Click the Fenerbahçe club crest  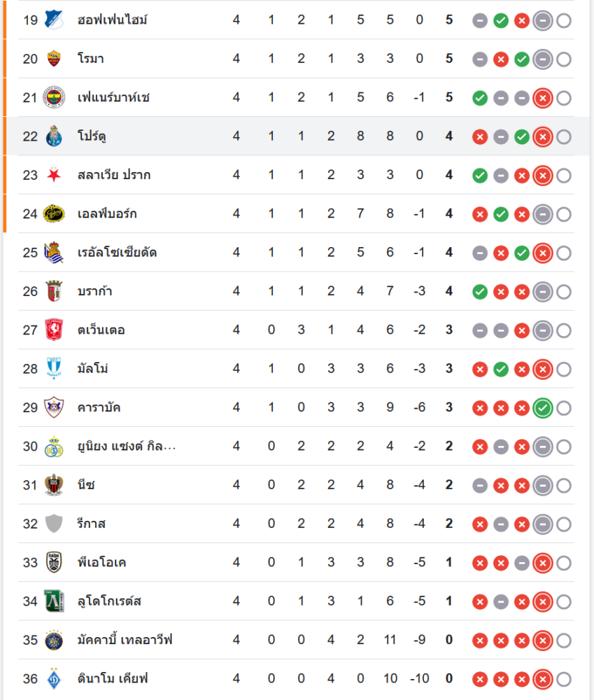click(x=53, y=97)
